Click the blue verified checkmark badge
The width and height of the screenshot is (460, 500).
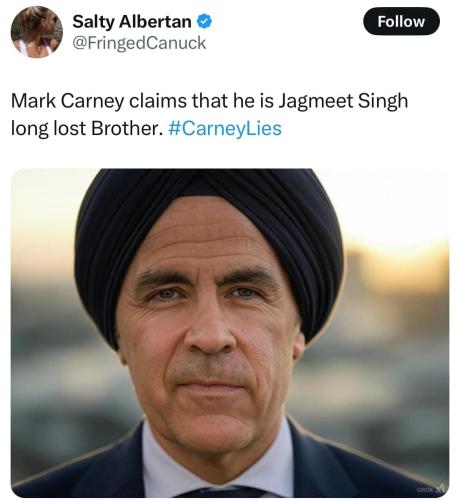tap(204, 22)
